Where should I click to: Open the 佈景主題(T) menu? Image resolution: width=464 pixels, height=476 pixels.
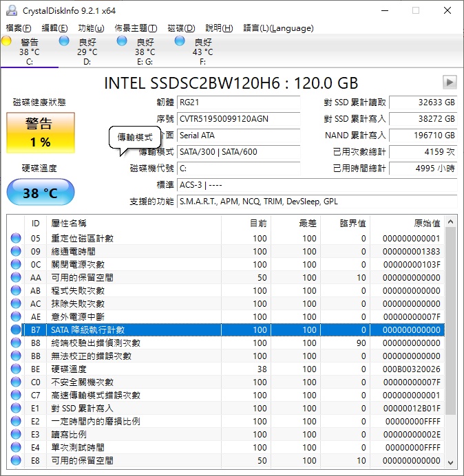(136, 28)
